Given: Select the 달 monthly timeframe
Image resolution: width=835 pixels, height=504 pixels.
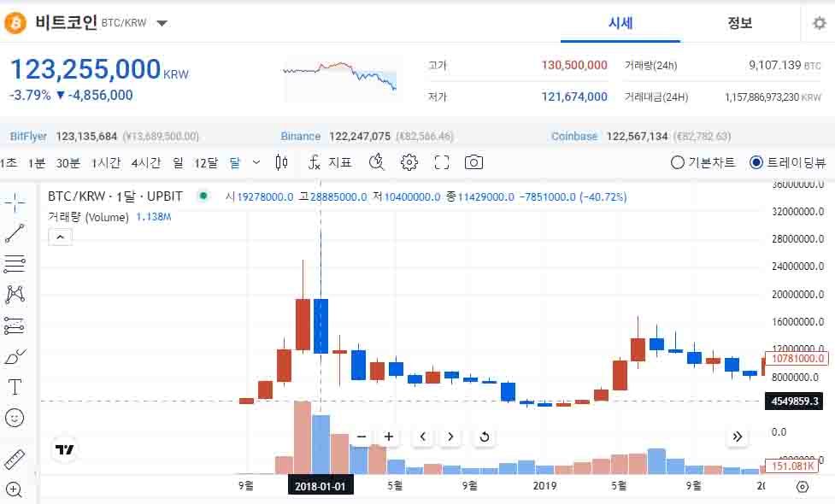Looking at the screenshot, I should click(235, 163).
